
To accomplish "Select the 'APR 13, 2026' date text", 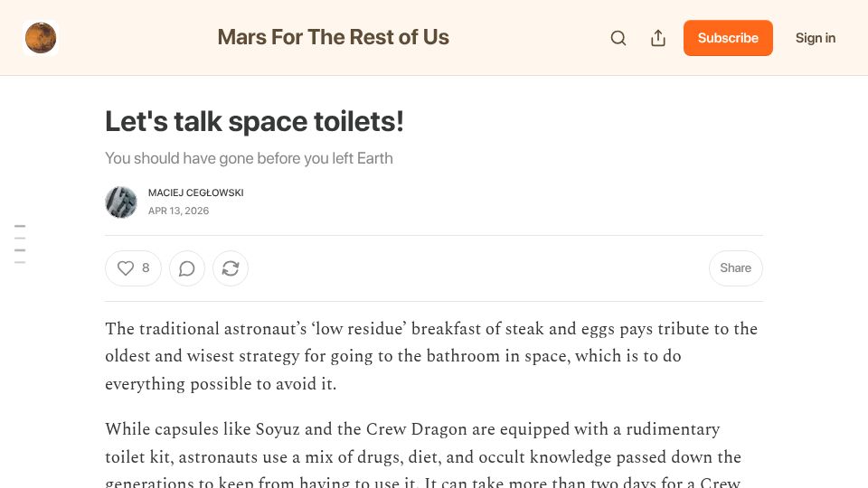I will pos(178,211).
